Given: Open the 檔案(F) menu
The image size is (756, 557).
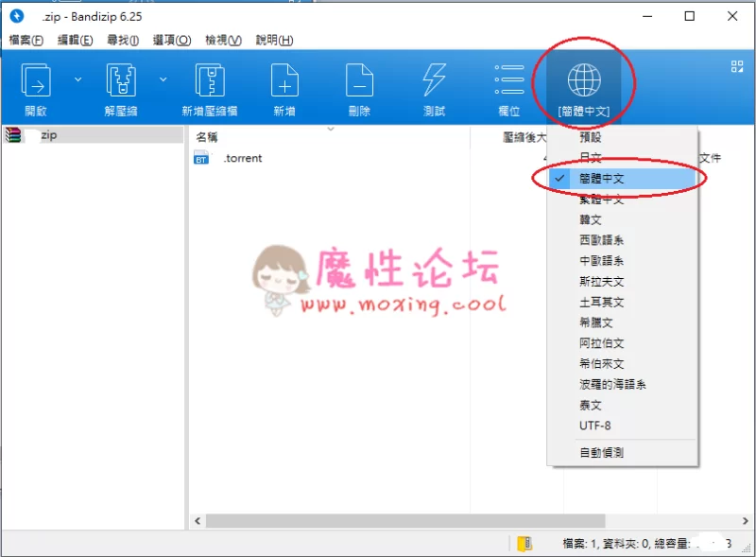Looking at the screenshot, I should (x=26, y=40).
